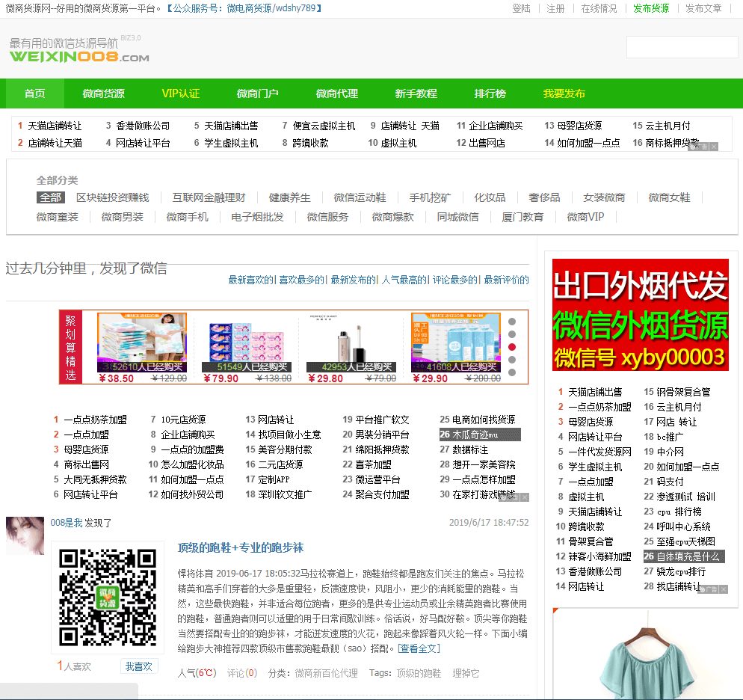Click the QR code image
The height and width of the screenshot is (700, 743).
tap(108, 597)
